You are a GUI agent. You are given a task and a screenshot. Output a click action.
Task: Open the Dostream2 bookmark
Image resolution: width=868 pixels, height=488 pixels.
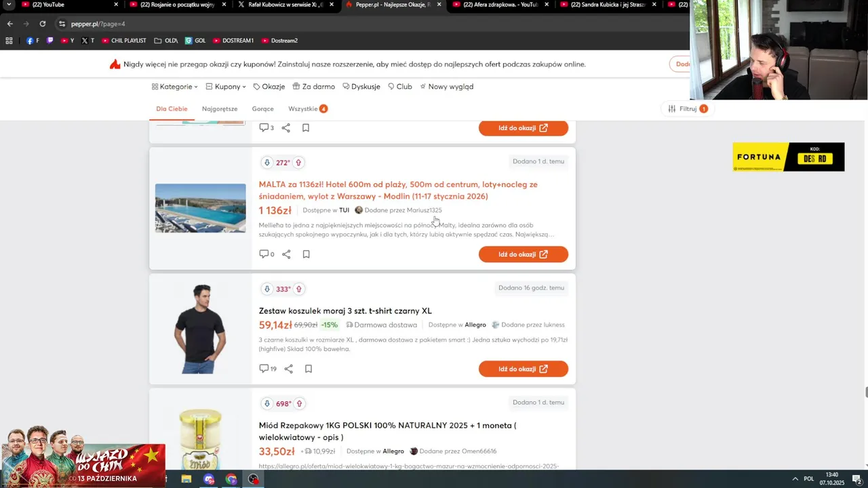point(279,41)
